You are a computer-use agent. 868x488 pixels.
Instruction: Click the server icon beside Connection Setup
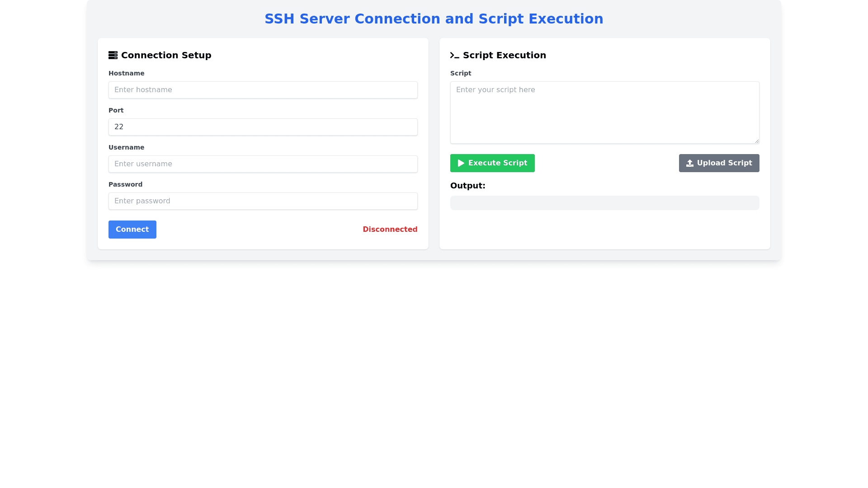[x=113, y=55]
